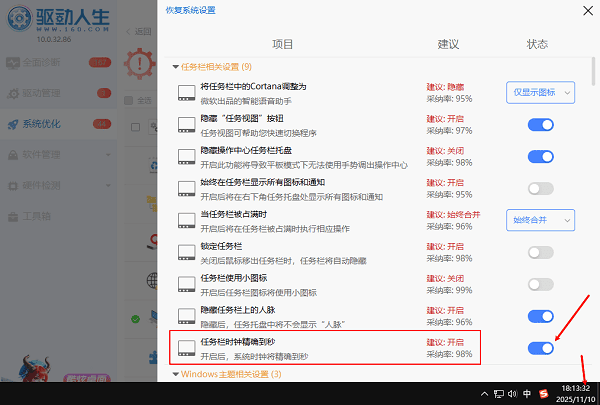Click the Cortana setting row icon
Screen dimensions: 600x405
click(187, 93)
